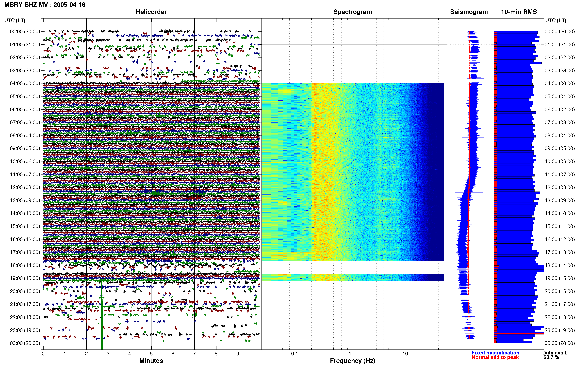Select '05:00 (01:00)' label beside the Helicorder
The image size is (588, 368).
[x=25, y=96]
